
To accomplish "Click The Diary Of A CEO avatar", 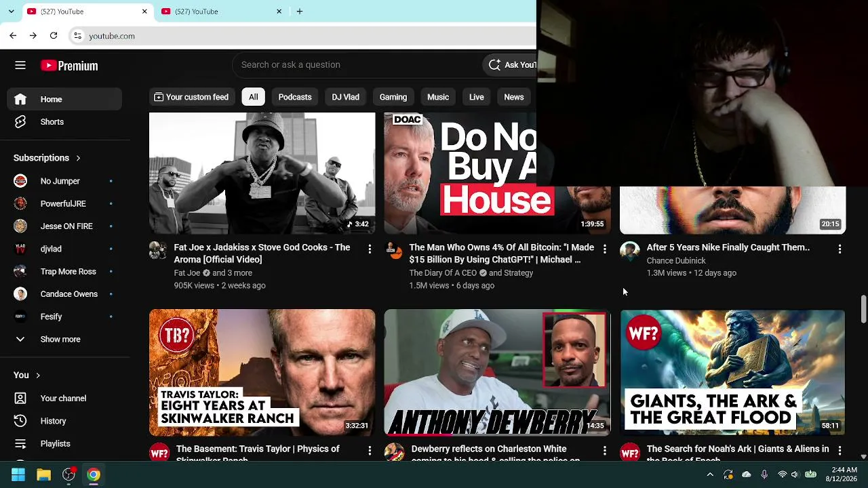I will point(394,250).
